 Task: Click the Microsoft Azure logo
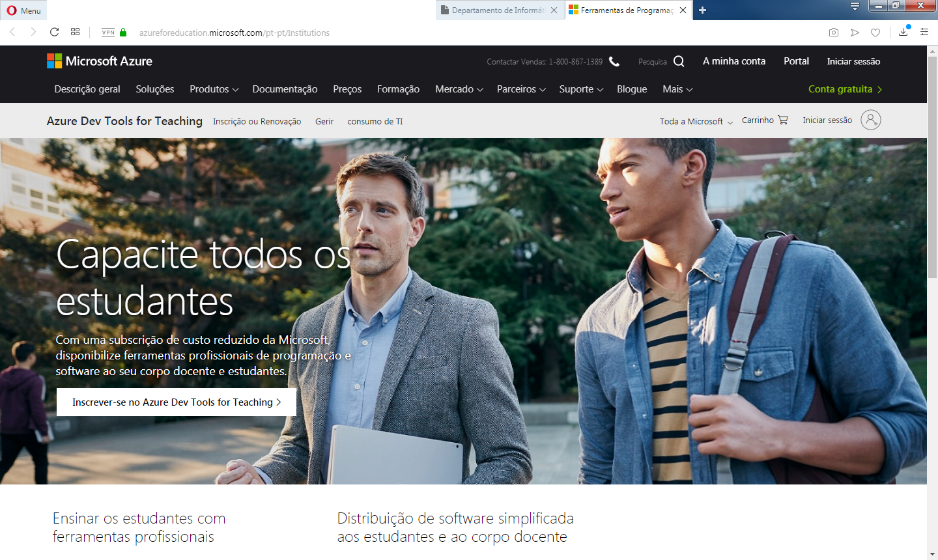click(100, 61)
